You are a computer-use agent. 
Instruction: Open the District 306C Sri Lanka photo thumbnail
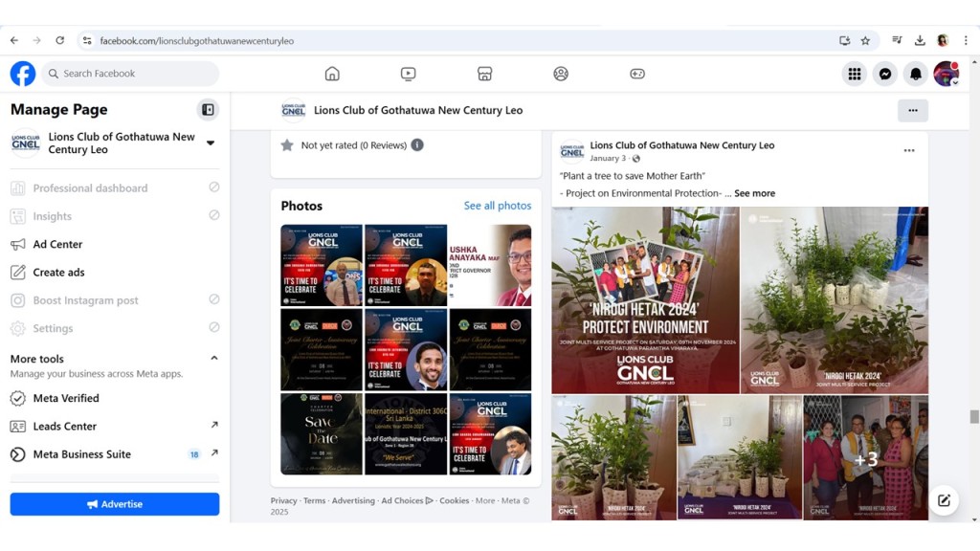coord(406,434)
